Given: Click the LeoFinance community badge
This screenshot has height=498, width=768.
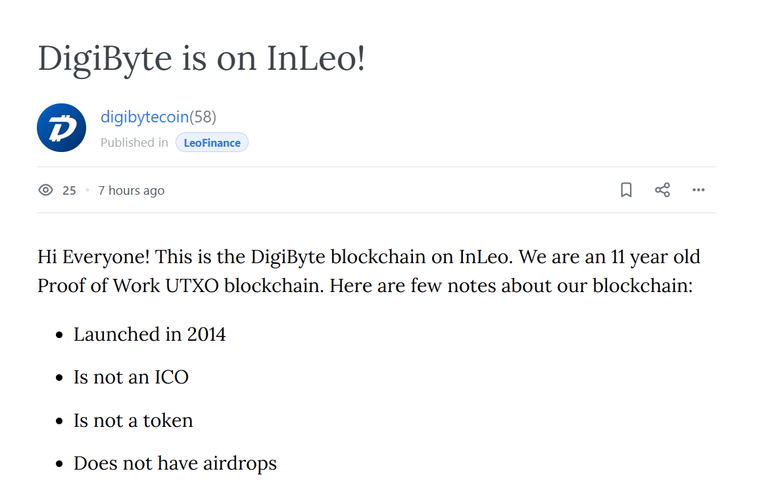Looking at the screenshot, I should [x=212, y=142].
